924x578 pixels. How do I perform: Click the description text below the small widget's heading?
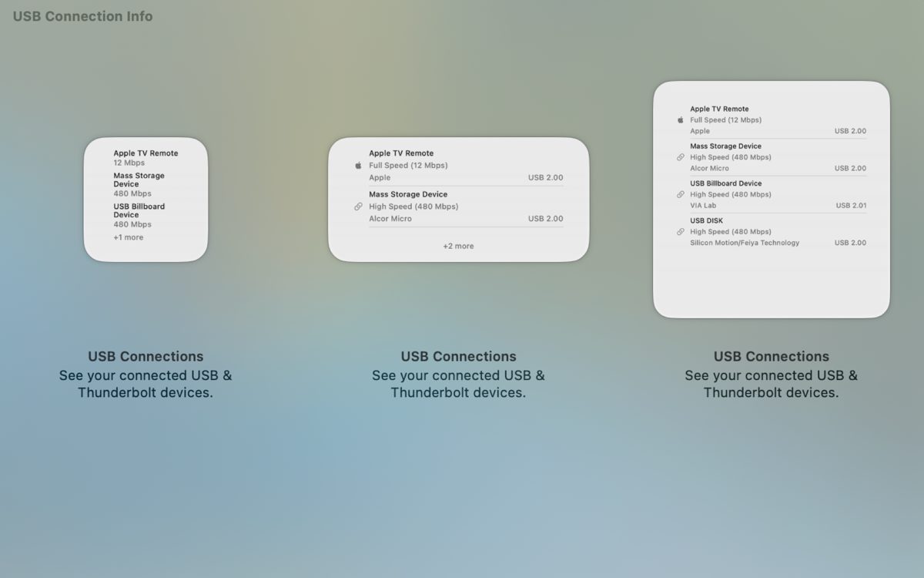(146, 384)
